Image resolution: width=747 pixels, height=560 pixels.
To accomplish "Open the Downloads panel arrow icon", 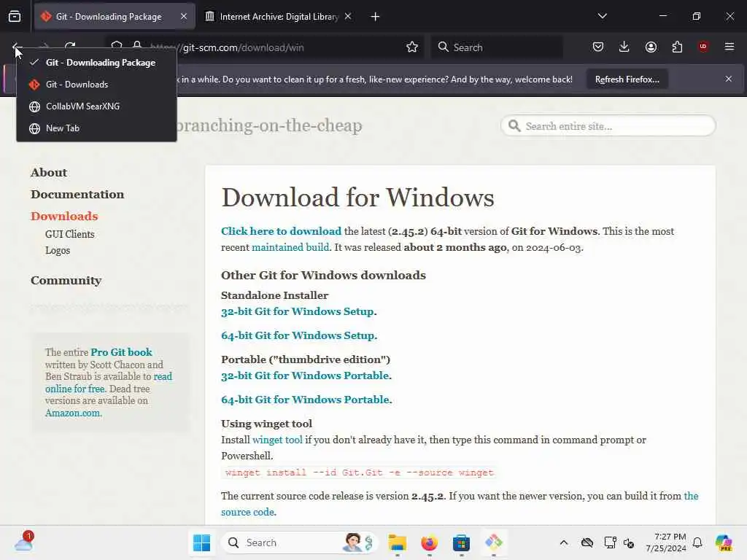I will (624, 47).
